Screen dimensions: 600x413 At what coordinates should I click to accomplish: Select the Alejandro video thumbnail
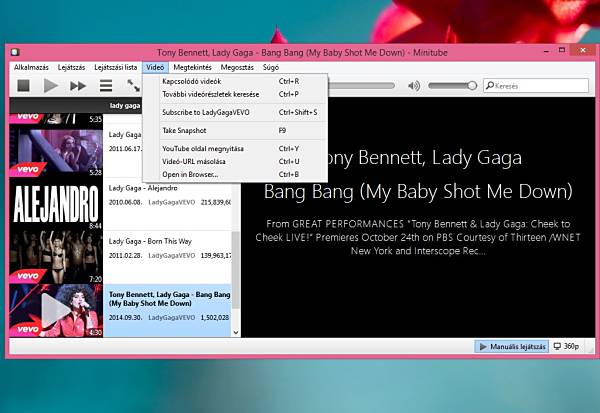pyautogui.click(x=56, y=204)
